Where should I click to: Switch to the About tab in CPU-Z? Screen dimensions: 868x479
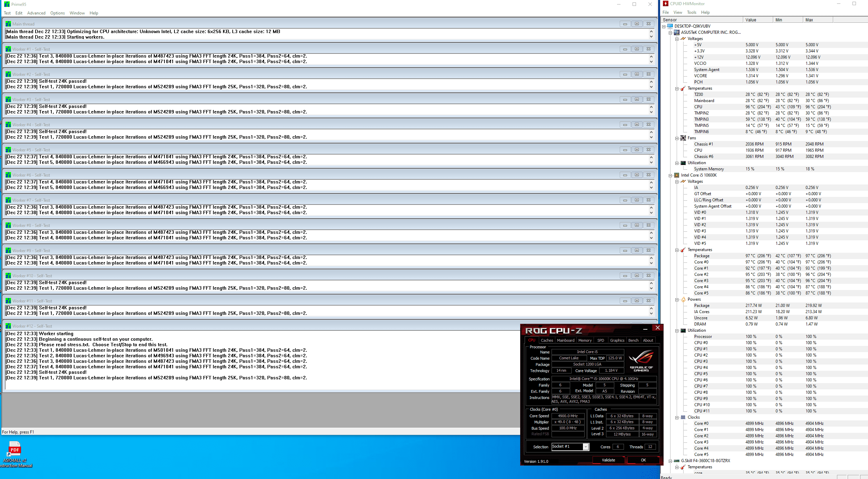click(x=648, y=340)
